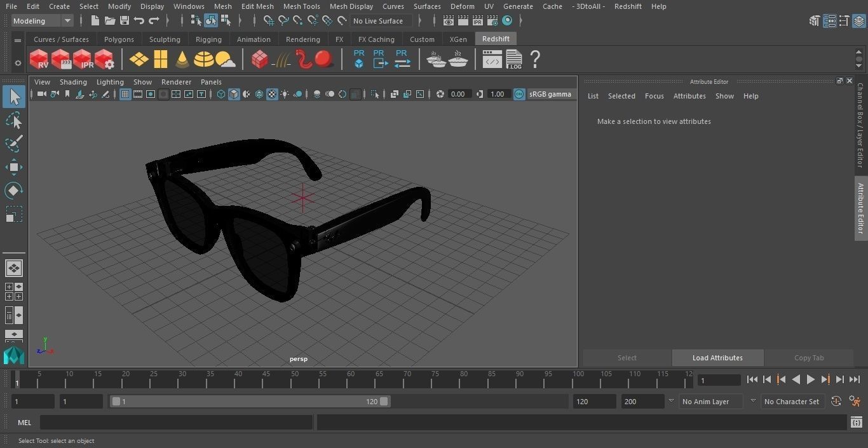The width and height of the screenshot is (868, 448).
Task: Click the Select button in Attribute Editor
Action: 627,358
